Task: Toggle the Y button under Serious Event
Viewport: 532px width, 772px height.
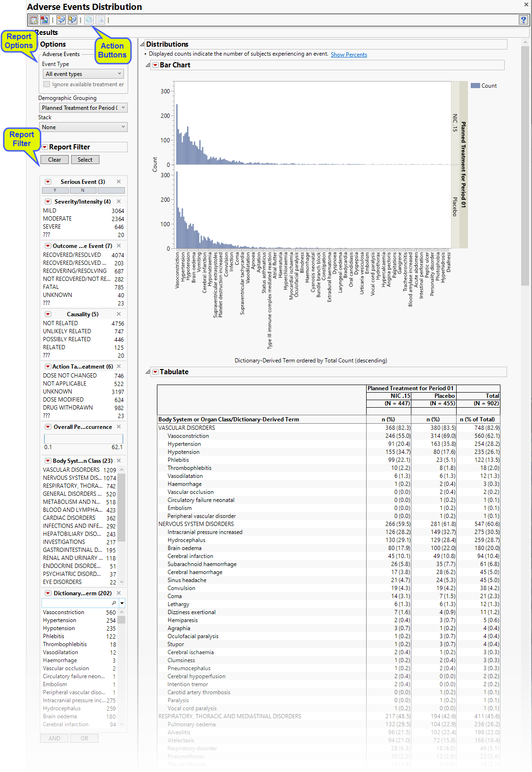Action: (55, 190)
